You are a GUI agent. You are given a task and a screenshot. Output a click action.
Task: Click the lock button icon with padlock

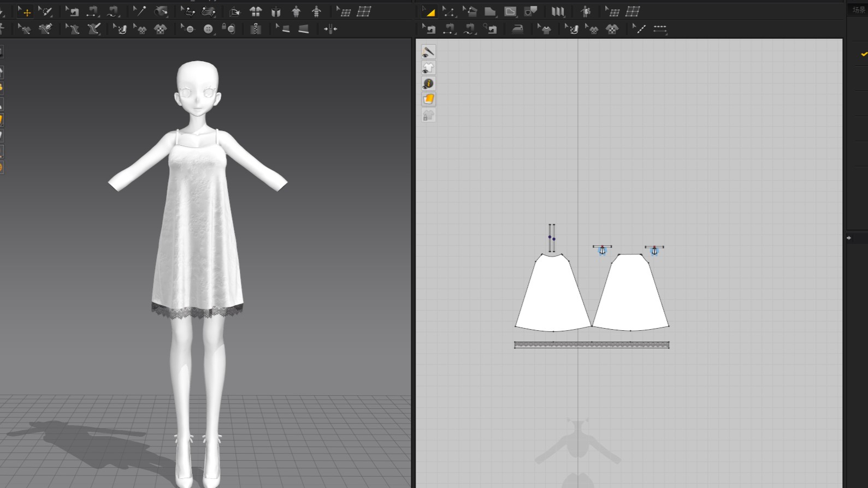coord(229,29)
